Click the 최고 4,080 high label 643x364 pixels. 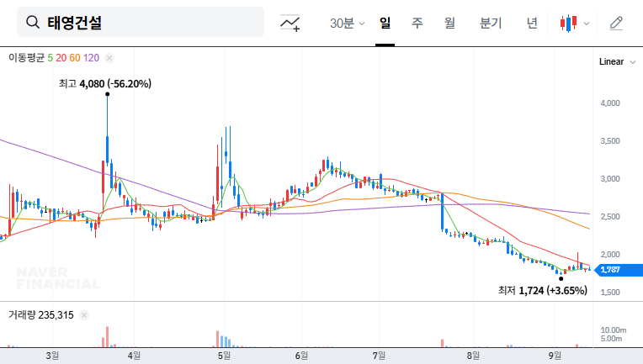[105, 84]
